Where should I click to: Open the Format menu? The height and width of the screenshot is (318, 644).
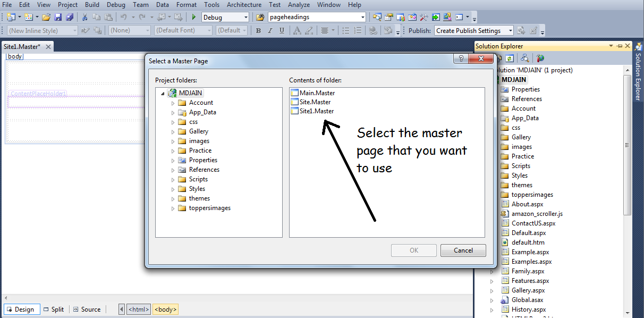click(187, 5)
